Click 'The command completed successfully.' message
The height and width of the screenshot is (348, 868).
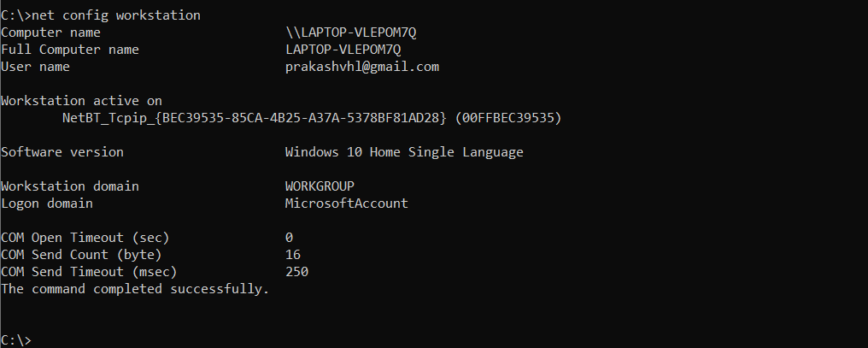coord(135,289)
